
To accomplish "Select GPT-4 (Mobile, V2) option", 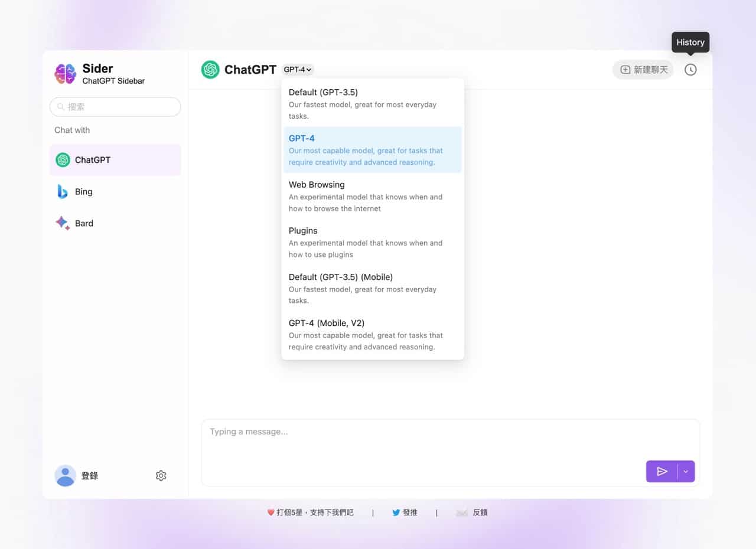I will [373, 335].
